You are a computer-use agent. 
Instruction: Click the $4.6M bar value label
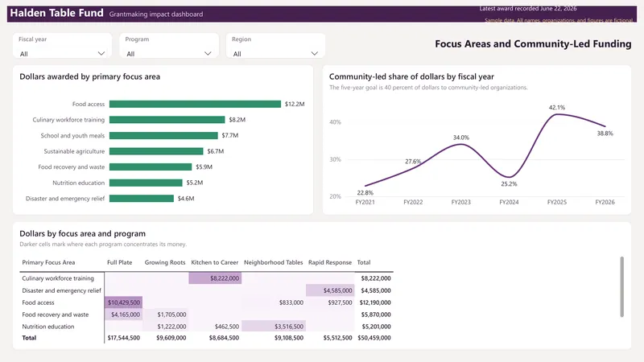(186, 199)
